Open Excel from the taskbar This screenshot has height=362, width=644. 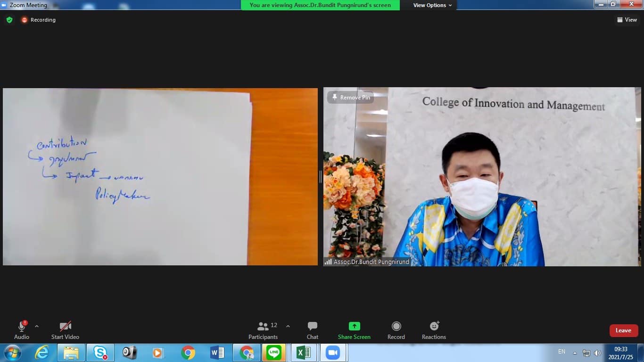303,353
